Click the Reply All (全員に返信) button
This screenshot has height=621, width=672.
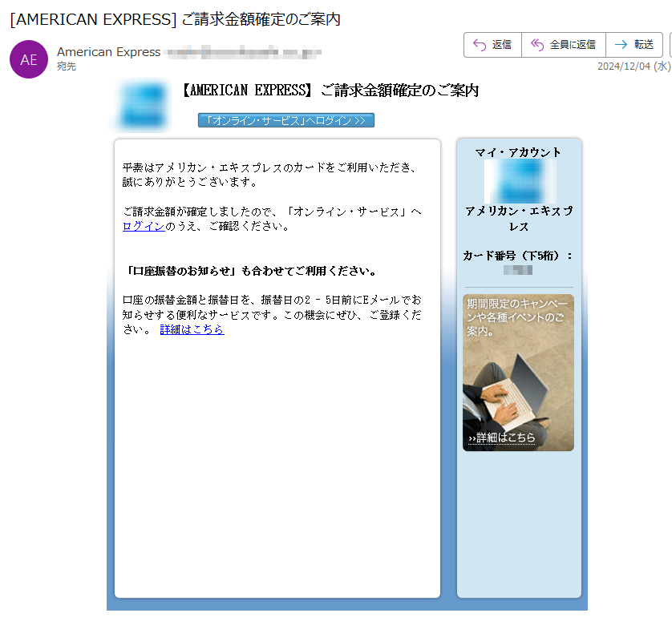pos(564,45)
